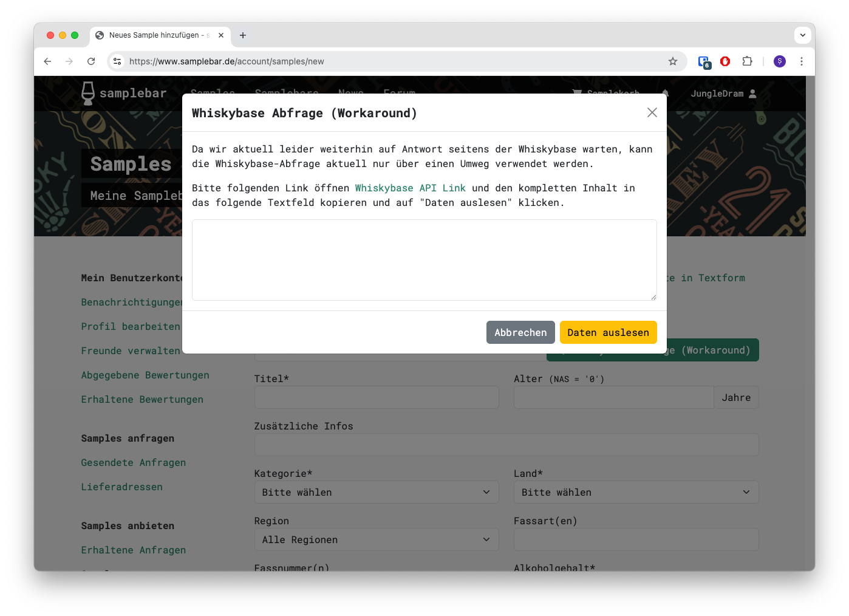Bookmark this page with the star icon

672,61
